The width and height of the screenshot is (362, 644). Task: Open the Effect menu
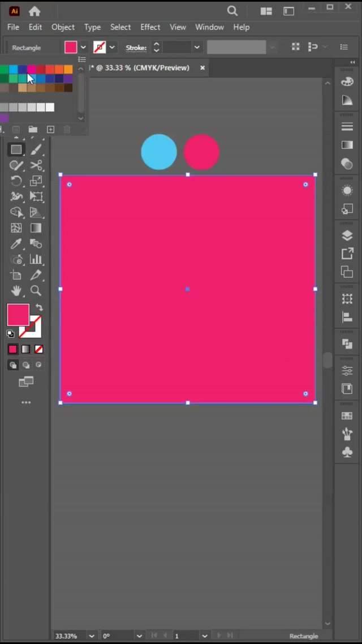150,27
